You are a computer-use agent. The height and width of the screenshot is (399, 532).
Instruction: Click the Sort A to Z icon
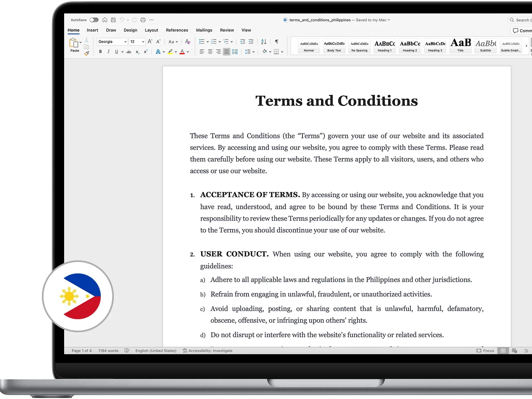click(264, 42)
